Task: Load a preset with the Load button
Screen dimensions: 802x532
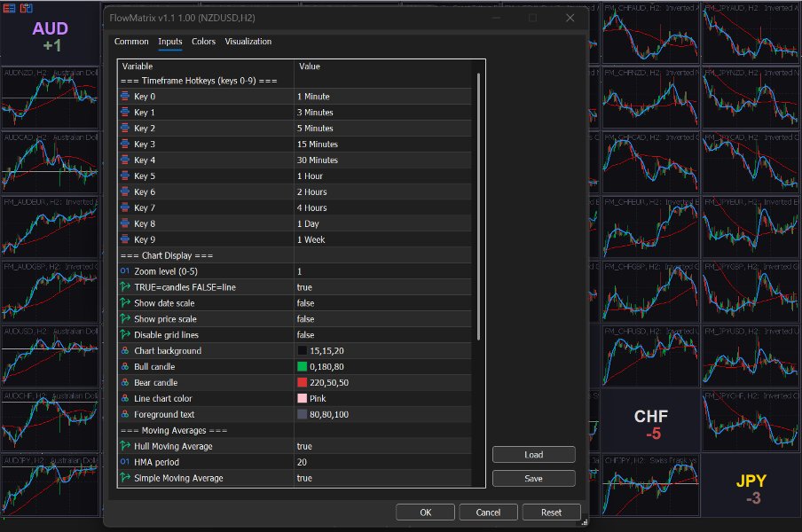Action: coord(533,454)
